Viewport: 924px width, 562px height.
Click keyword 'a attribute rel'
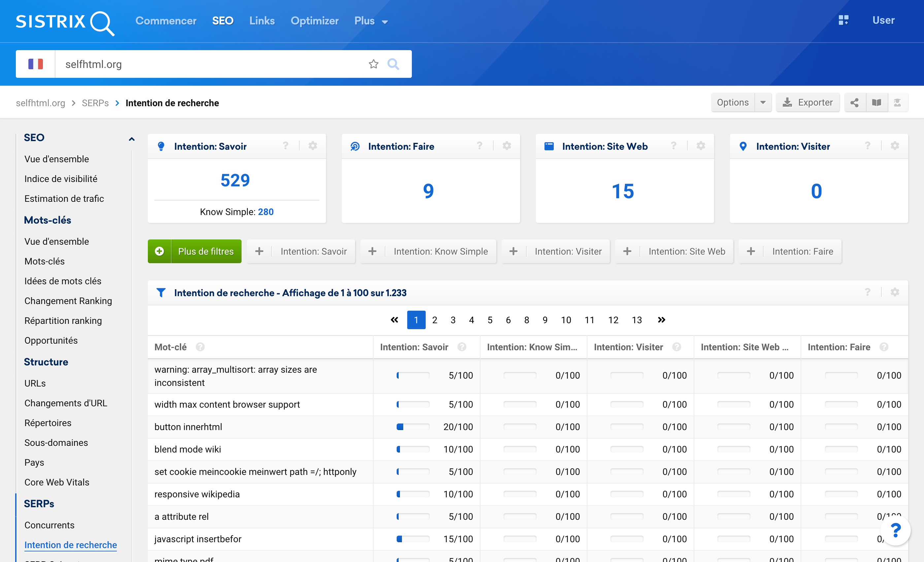(181, 516)
